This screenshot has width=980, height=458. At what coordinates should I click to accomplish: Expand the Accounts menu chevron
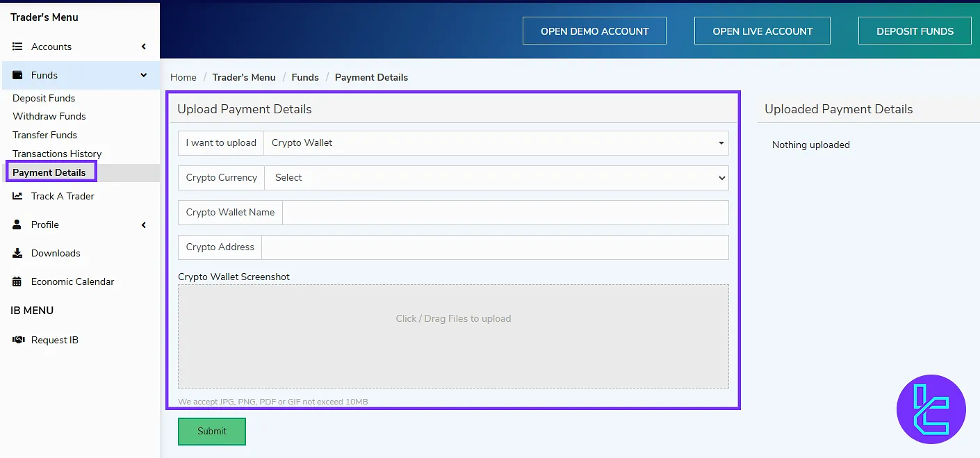pos(144,47)
